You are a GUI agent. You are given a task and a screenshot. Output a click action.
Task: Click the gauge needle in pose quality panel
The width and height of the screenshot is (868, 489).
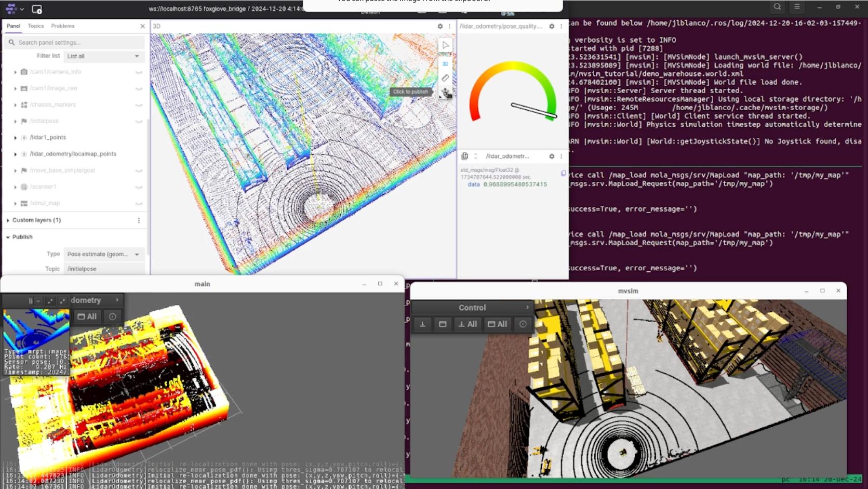pos(534,110)
